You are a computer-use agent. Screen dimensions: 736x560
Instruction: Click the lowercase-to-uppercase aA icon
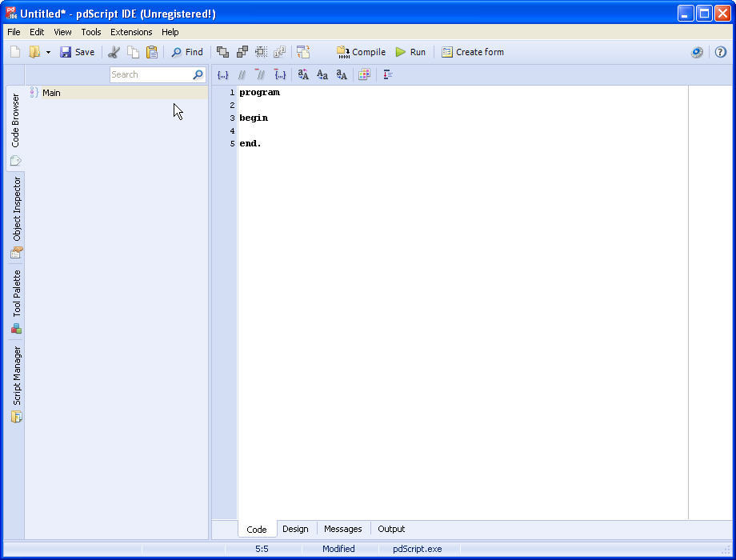342,74
